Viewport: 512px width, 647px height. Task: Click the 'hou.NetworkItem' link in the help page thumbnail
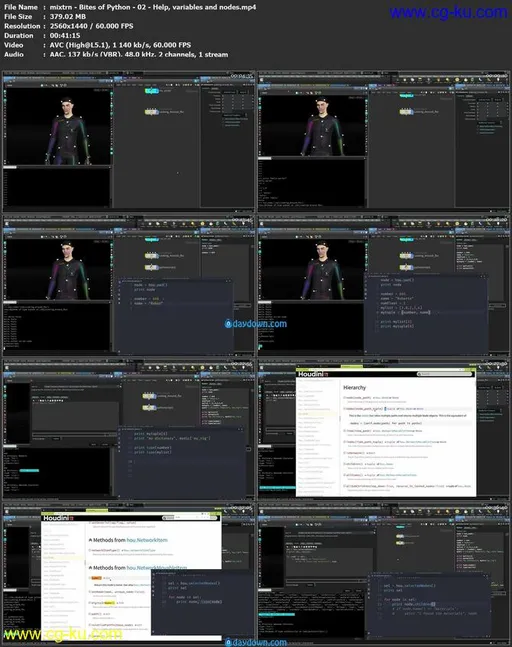pyautogui.click(x=147, y=540)
